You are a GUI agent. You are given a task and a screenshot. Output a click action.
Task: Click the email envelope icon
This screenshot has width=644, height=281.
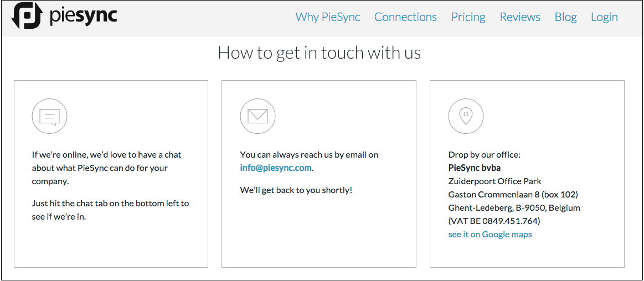pos(257,117)
